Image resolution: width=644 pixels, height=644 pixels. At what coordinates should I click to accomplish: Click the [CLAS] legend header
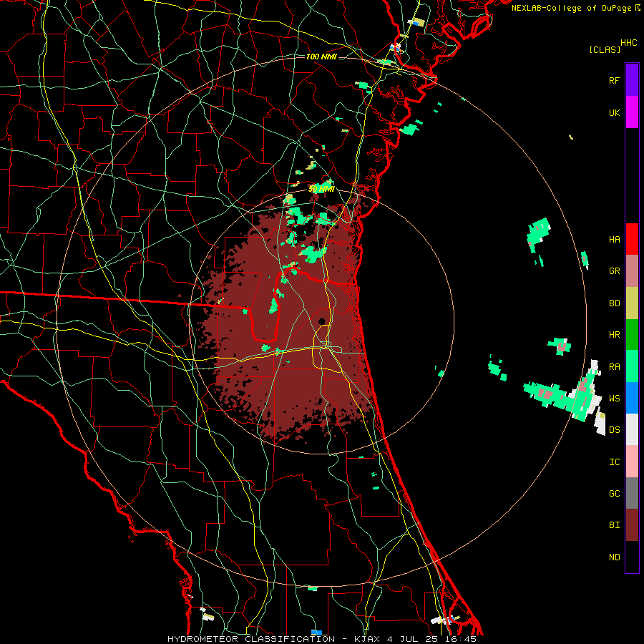[605, 49]
